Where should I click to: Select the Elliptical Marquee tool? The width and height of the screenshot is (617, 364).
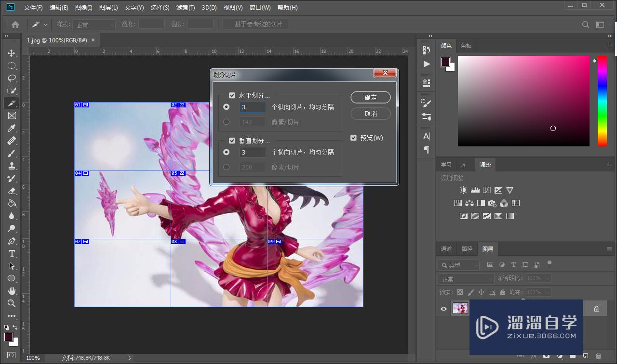pos(12,65)
